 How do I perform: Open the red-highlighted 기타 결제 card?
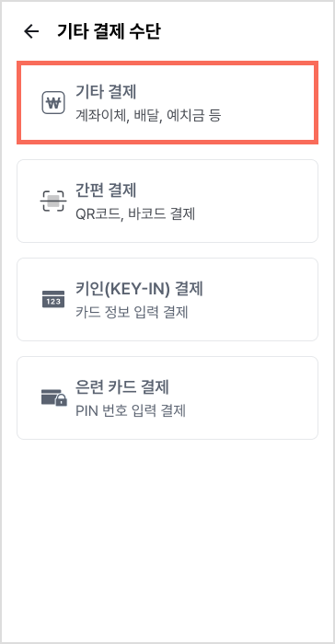[167, 103]
